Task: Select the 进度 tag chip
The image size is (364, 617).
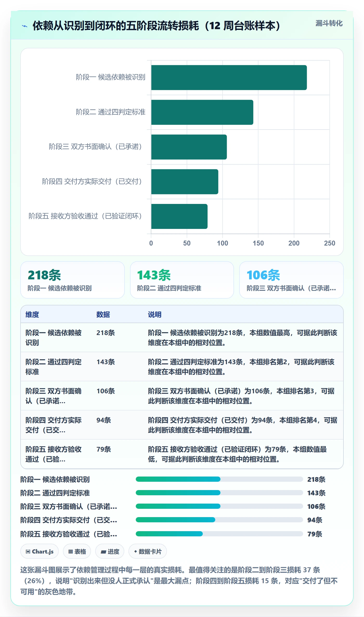Action: tap(110, 551)
